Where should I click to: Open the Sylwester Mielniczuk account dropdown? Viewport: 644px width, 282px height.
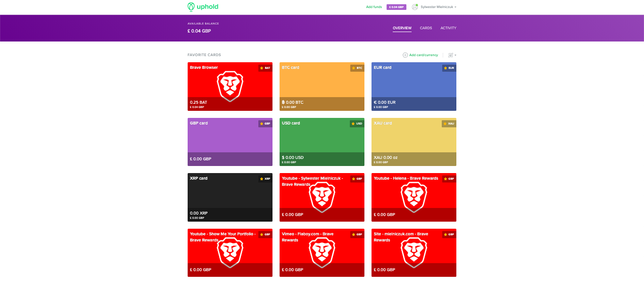pyautogui.click(x=434, y=7)
